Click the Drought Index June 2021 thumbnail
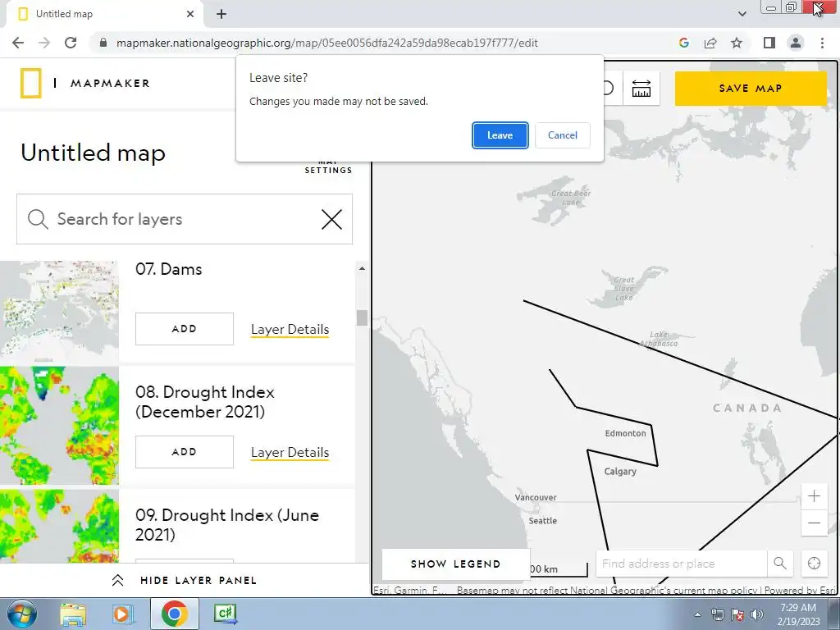This screenshot has height=630, width=840. click(x=59, y=526)
